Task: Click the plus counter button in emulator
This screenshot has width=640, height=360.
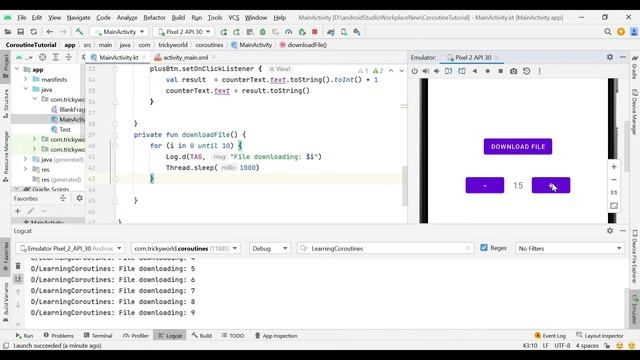Action: pos(551,185)
